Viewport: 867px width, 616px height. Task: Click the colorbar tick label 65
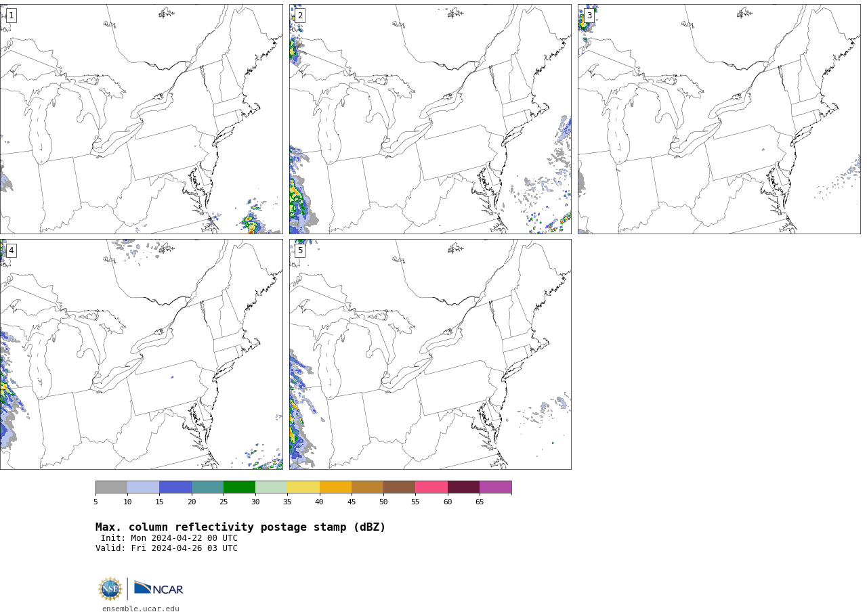tap(480, 502)
